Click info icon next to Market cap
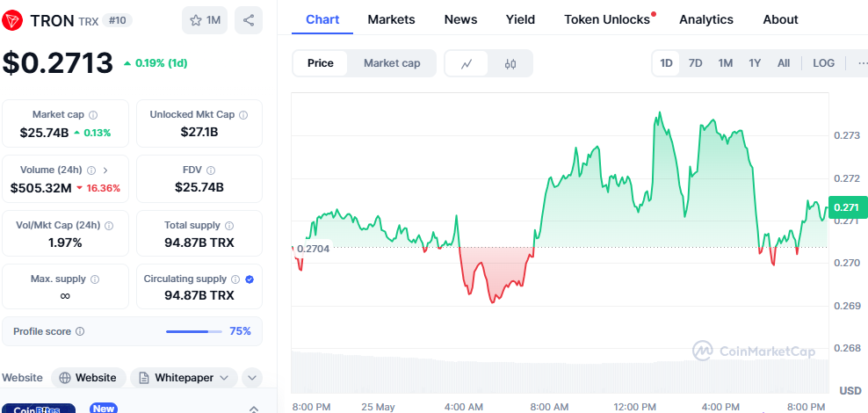The height and width of the screenshot is (413, 868). tap(93, 115)
